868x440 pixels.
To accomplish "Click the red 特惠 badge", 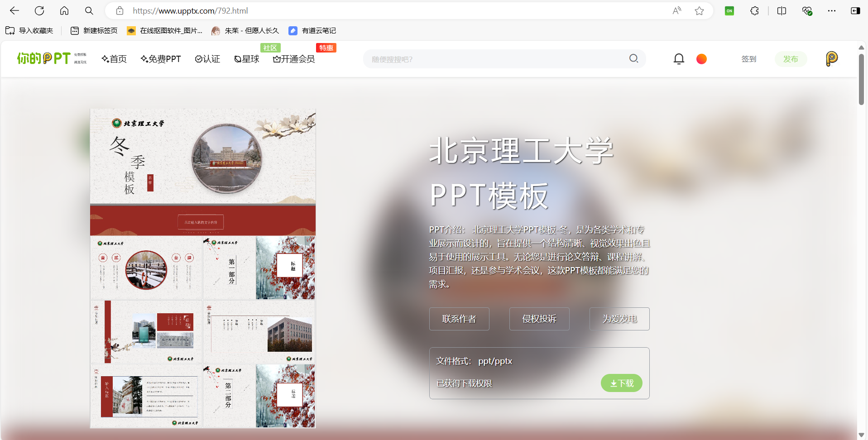I will pos(326,48).
